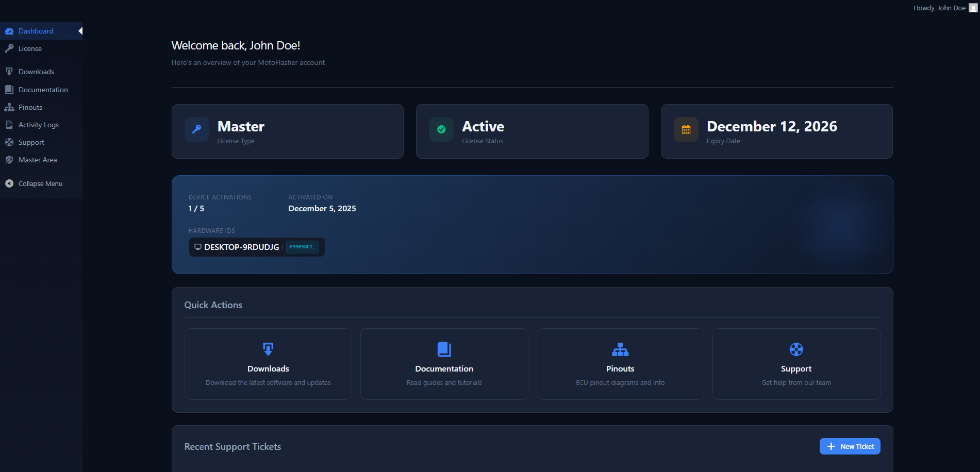The image size is (980, 472).
Task: Click the 1 / 5 device activations value
Action: (x=196, y=209)
